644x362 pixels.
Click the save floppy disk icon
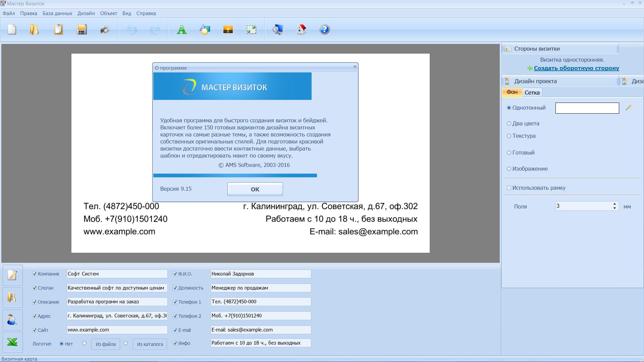pos(82,29)
